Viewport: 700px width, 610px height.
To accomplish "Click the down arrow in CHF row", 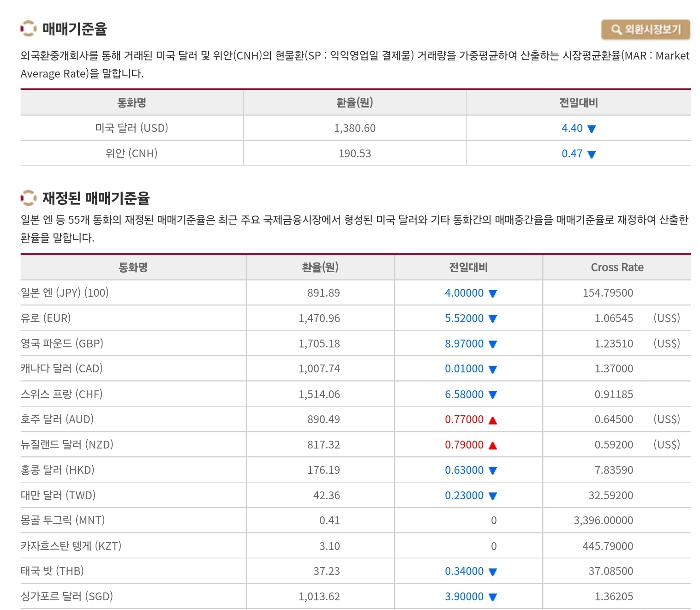I will [x=492, y=395].
